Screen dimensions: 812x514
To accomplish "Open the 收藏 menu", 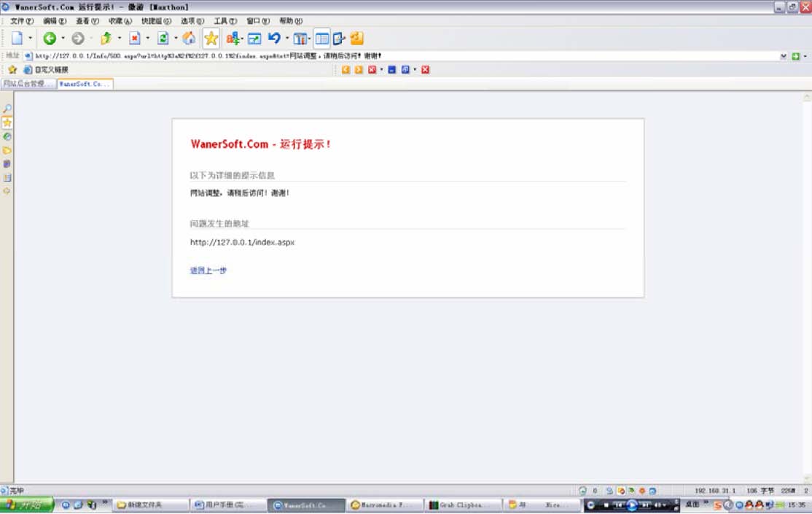I will coord(120,21).
